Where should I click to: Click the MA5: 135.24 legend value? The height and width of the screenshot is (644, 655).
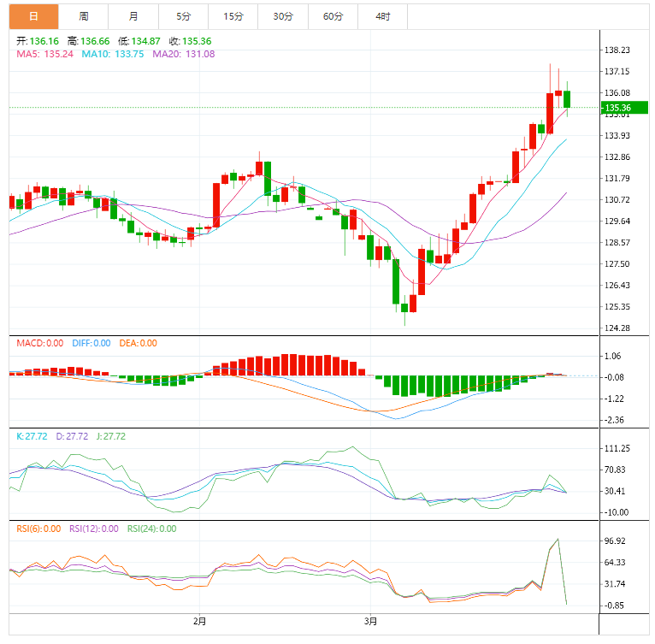click(x=44, y=54)
